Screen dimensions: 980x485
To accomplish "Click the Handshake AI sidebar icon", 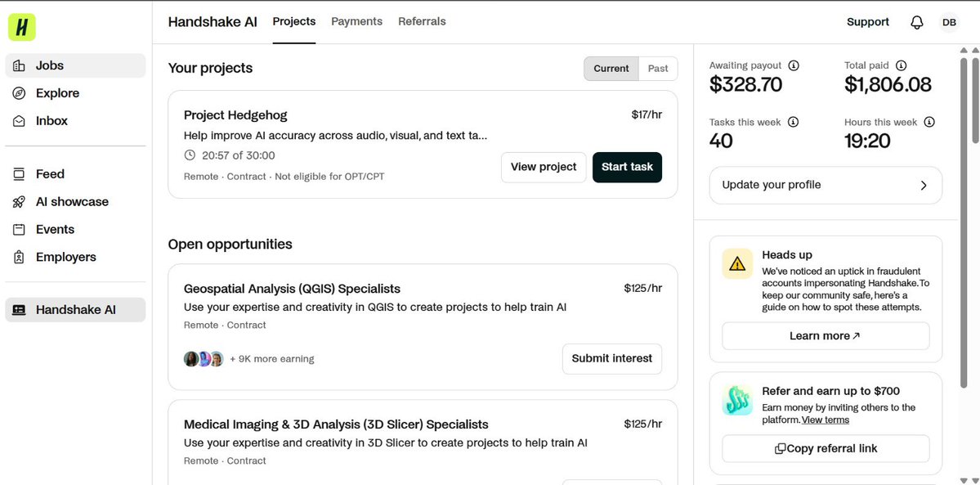I will (19, 310).
